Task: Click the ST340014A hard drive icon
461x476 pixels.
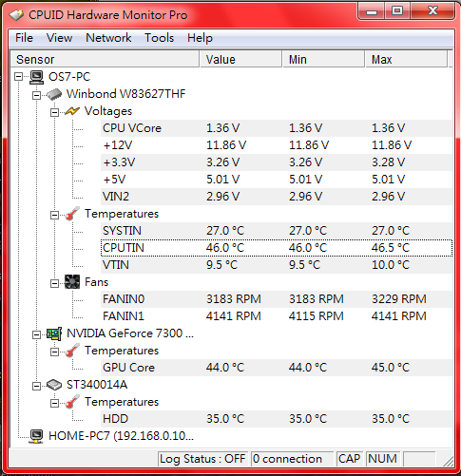Action: tap(54, 385)
